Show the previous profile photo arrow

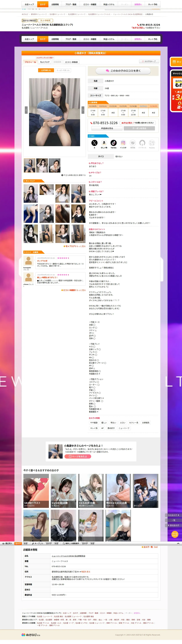click(x=26, y=110)
